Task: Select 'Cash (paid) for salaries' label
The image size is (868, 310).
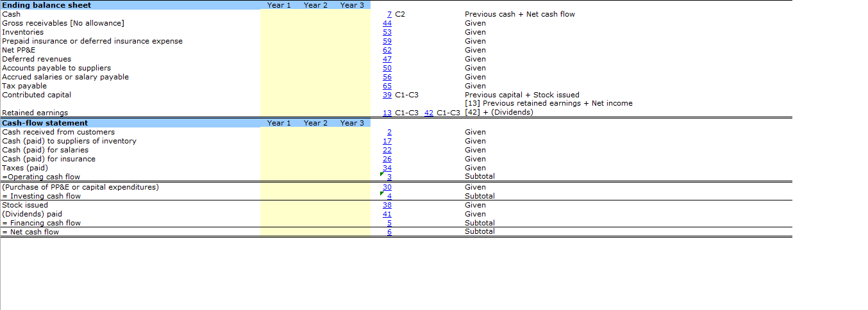Action: pyautogui.click(x=46, y=150)
